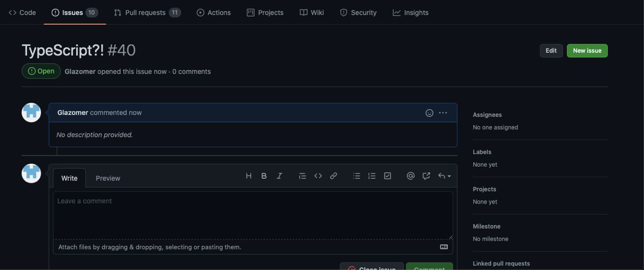Screen dimensions: 644x270
Task: Switch to Preview tab in comment editor
Action: click(x=108, y=178)
